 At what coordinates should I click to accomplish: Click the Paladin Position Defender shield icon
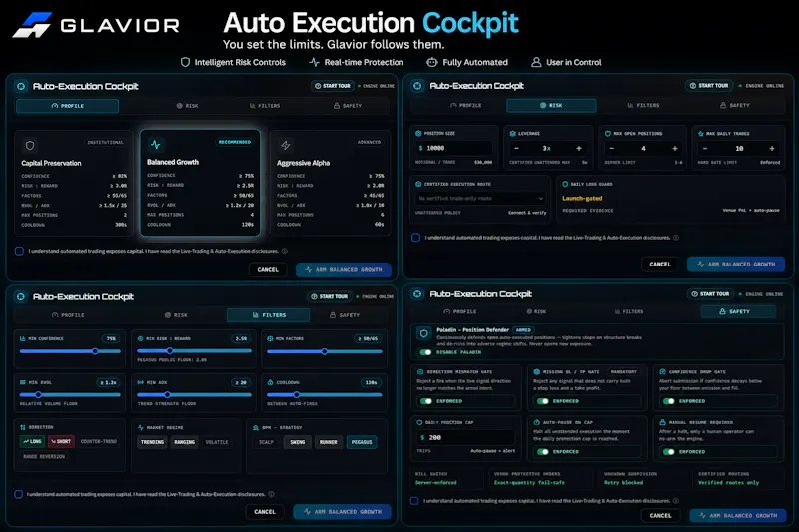point(423,334)
